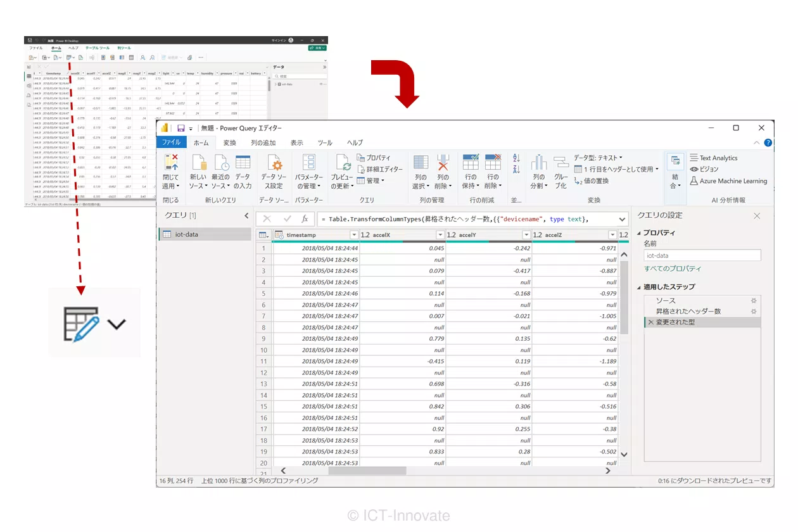
Task: Click the vertical scrollbar down arrow of data grid
Action: click(624, 454)
